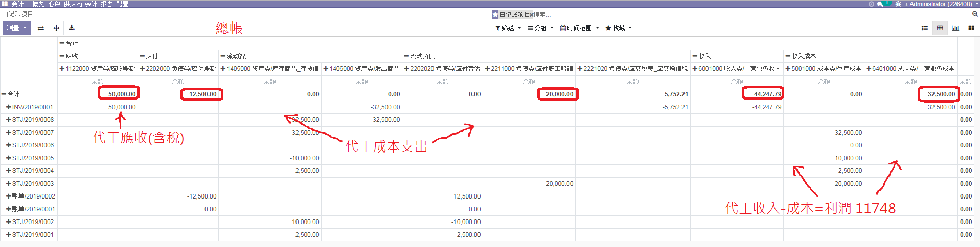This screenshot has width=980, height=247.
Task: Open the apps grid menu icon
Action: [x=4, y=4]
